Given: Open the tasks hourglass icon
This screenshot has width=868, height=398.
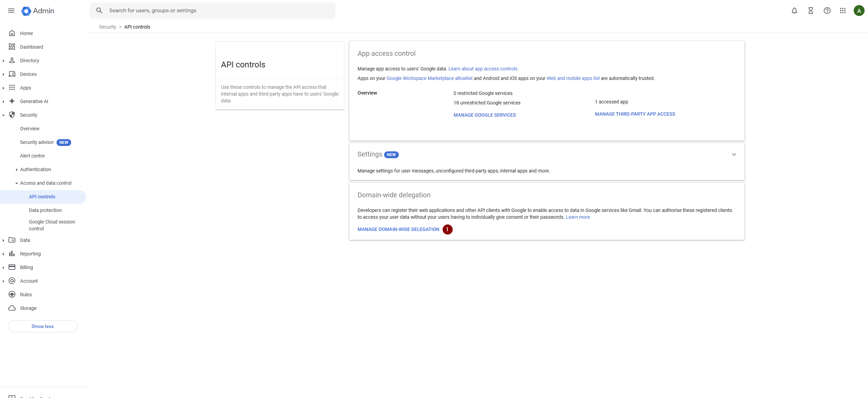Looking at the screenshot, I should point(810,11).
